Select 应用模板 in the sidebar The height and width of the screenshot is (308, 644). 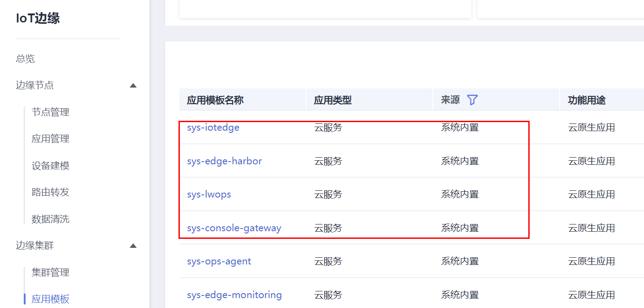pyautogui.click(x=50, y=299)
